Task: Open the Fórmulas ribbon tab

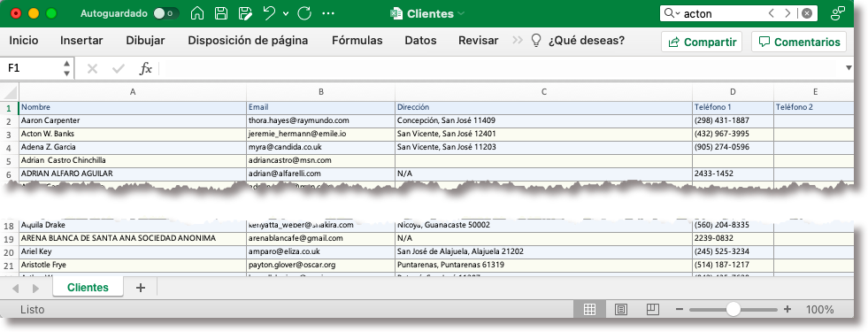Action: coord(357,41)
